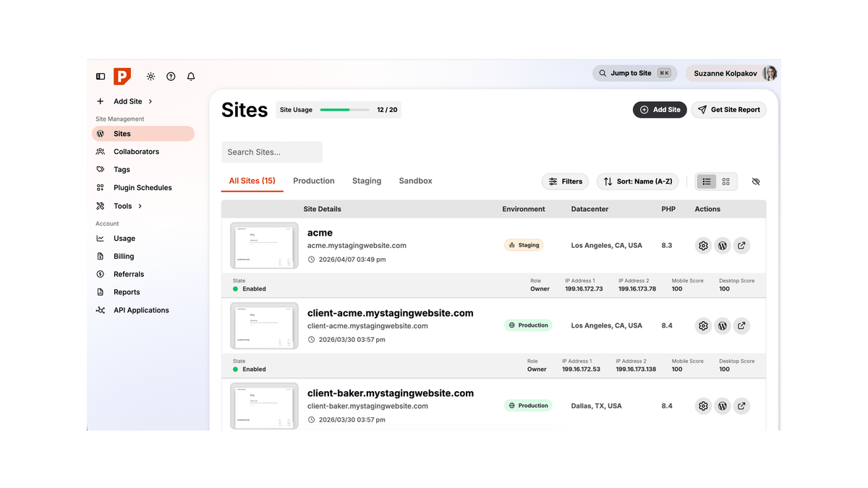Click the black Add Site button
The image size is (868, 488).
point(660,110)
